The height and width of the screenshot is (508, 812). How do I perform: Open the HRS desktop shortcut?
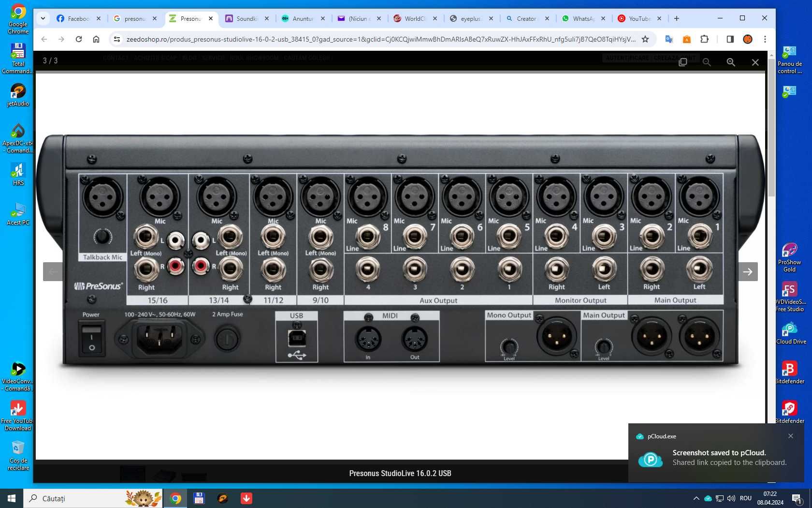point(18,174)
